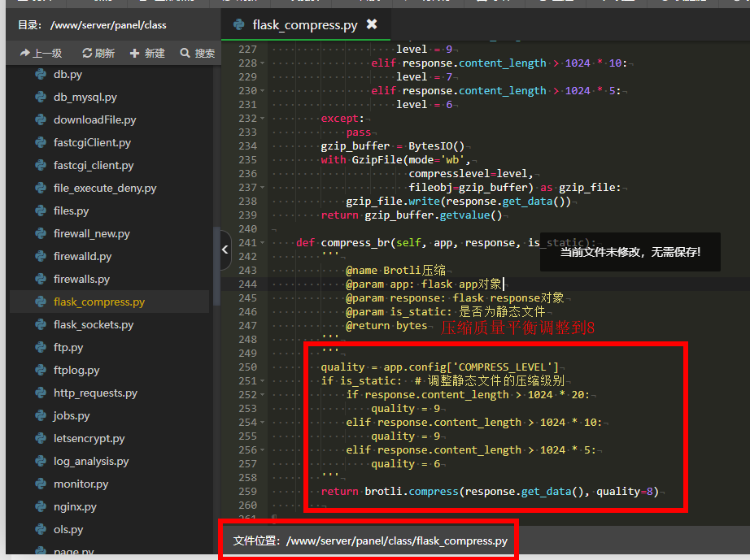Click Python icon beside db.py
750x560 pixels.
[x=41, y=74]
